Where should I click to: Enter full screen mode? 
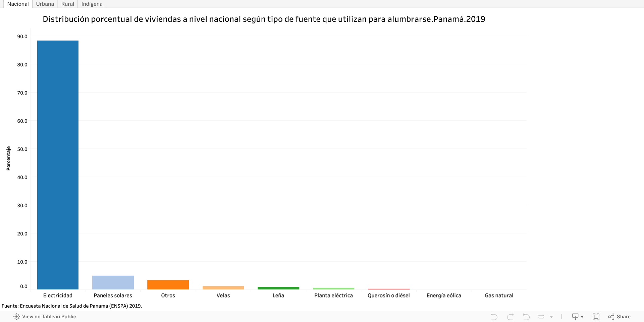(x=596, y=317)
